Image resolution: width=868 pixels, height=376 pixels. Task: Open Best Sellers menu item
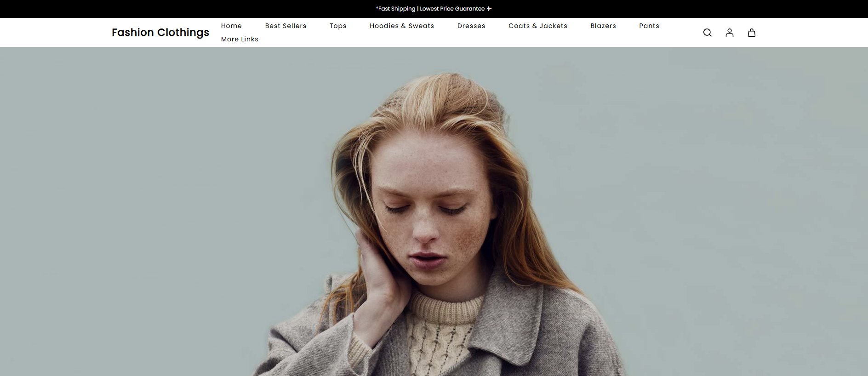pyautogui.click(x=286, y=26)
